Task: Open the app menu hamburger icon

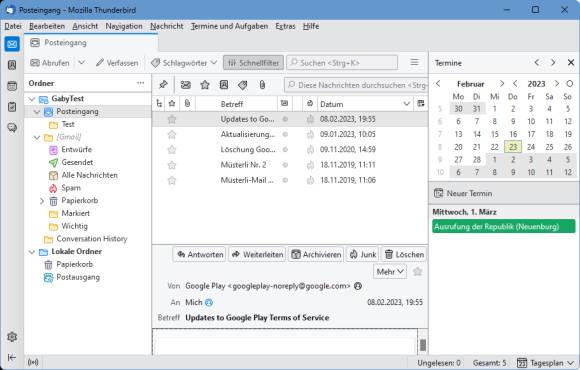Action: [x=415, y=63]
